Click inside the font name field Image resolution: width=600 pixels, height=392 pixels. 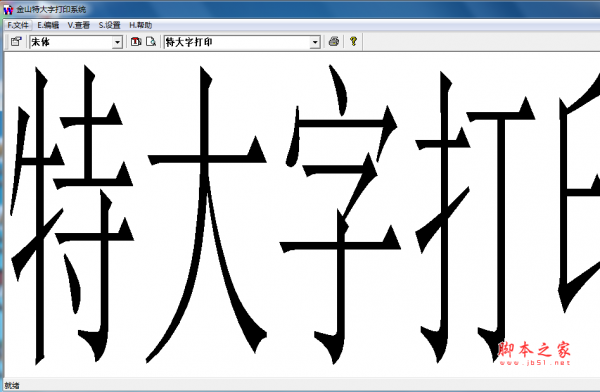71,42
